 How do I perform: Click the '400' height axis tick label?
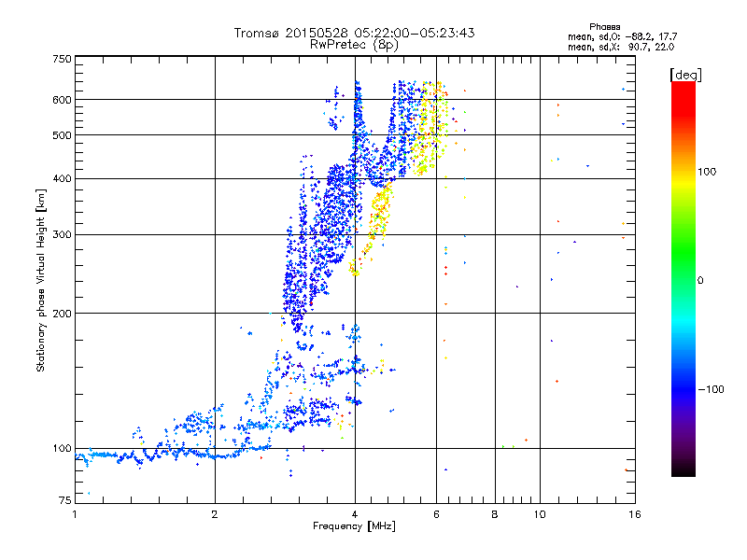click(62, 179)
